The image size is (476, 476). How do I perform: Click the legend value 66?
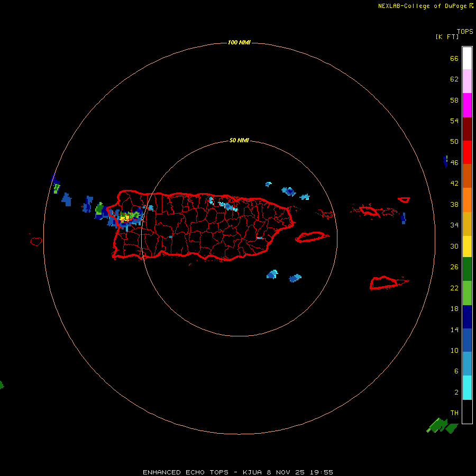pos(454,59)
